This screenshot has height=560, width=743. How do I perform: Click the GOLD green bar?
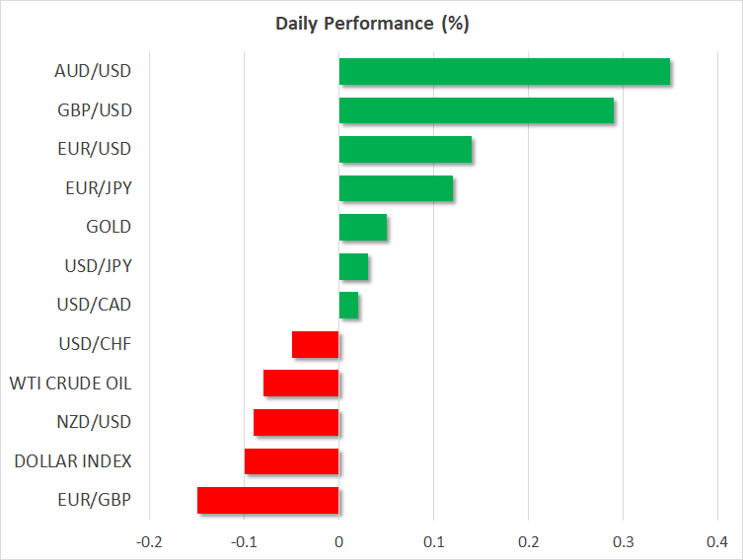point(362,228)
